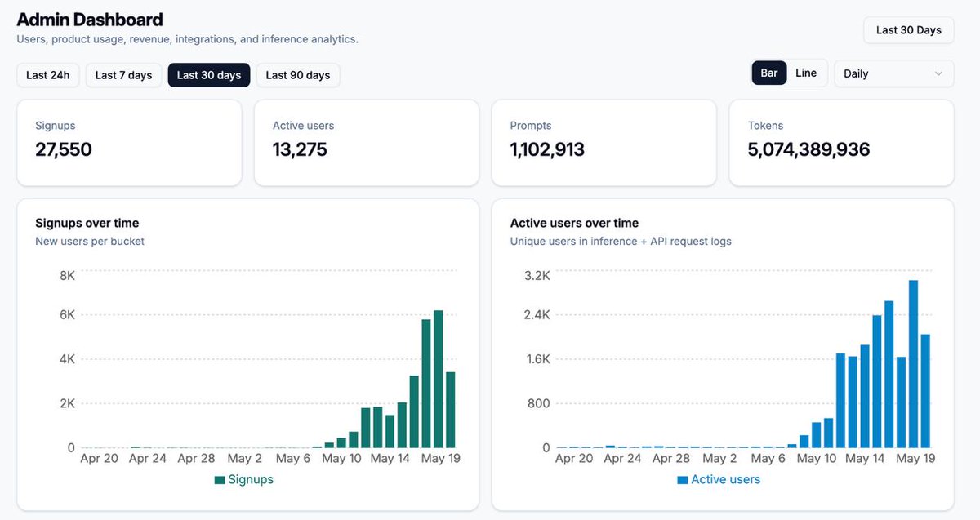Click the Active users legend label
This screenshot has width=980, height=520.
[726, 480]
